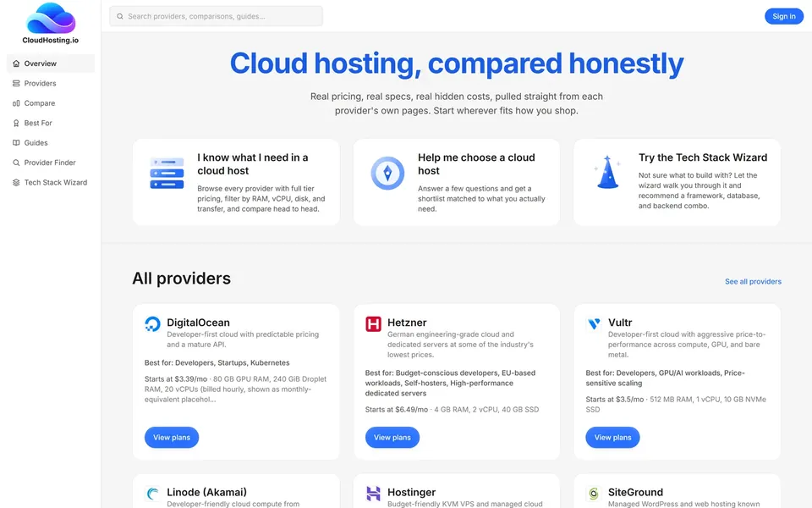Follow the See all providers link

pos(753,281)
